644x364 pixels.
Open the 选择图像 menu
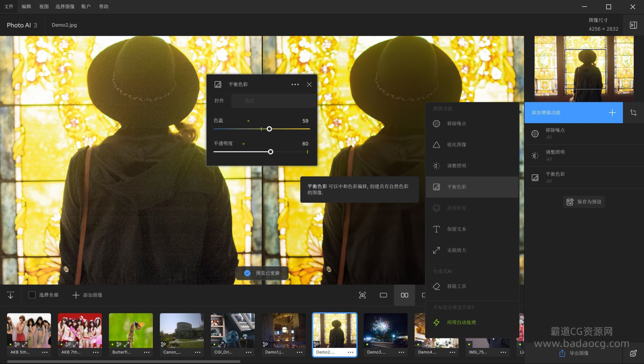(65, 7)
